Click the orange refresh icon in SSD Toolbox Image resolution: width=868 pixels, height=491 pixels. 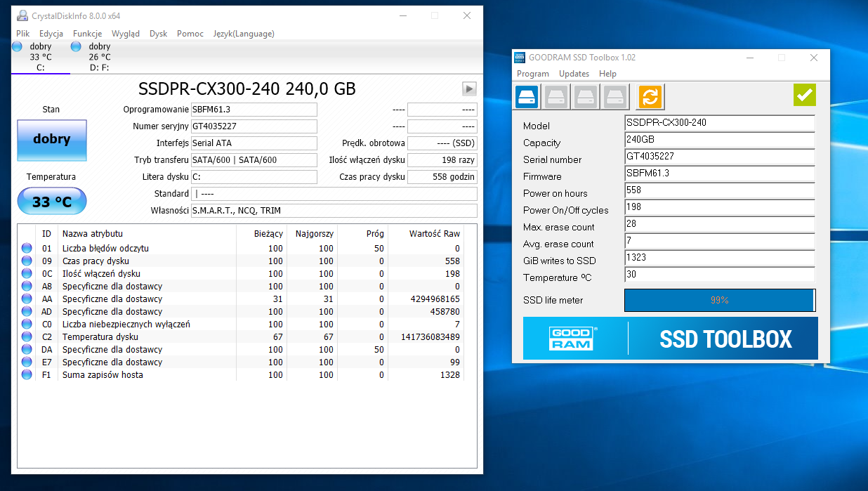650,97
